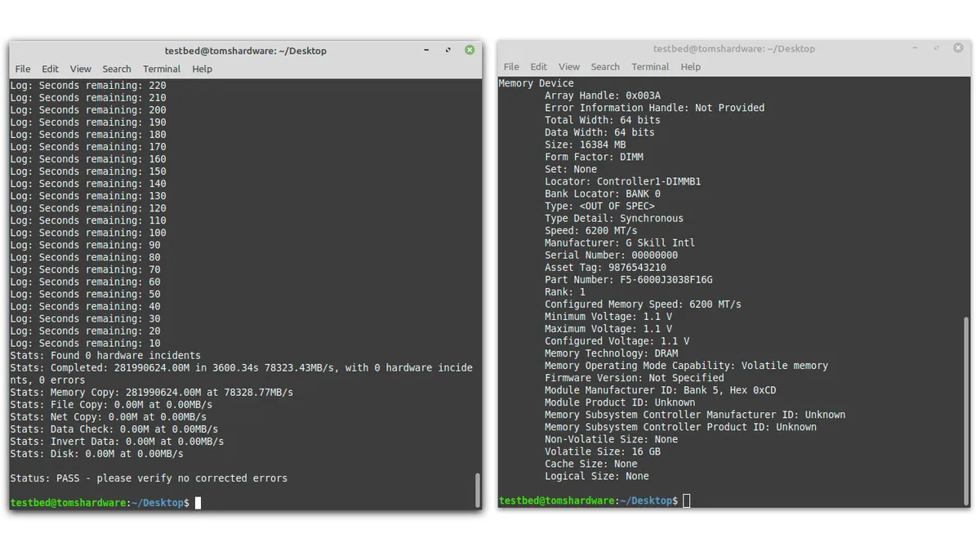Click the right terminal scrollbar handle
The image size is (980, 551).
966,408
